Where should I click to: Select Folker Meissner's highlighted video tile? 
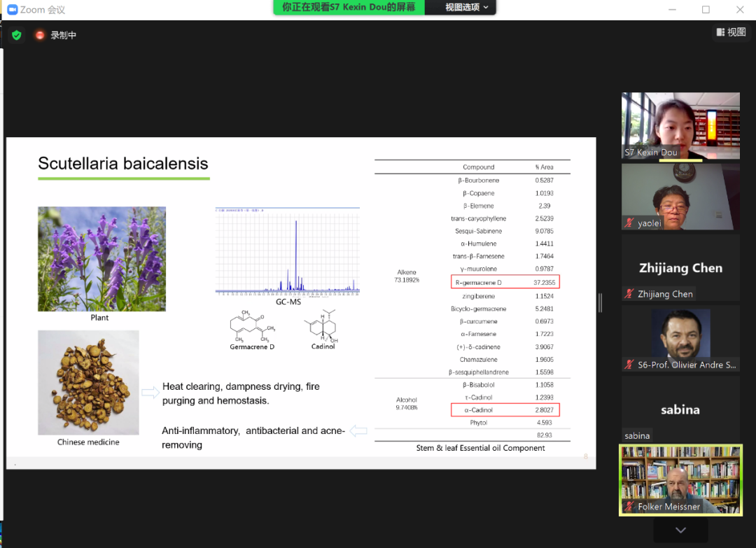(680, 480)
